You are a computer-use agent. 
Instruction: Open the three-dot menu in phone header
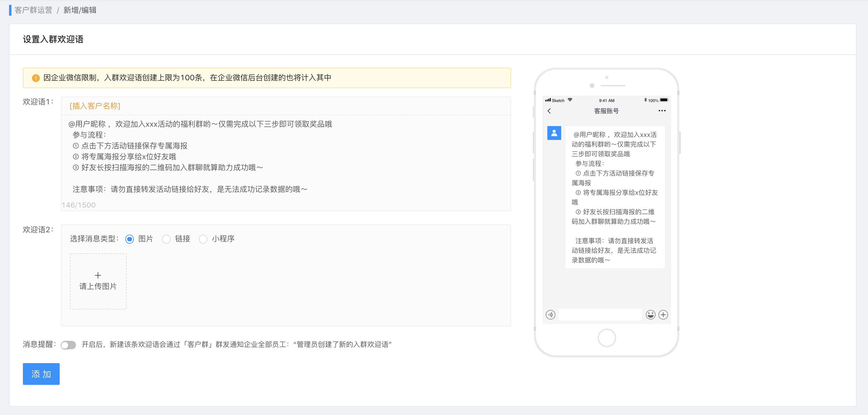[x=662, y=111]
